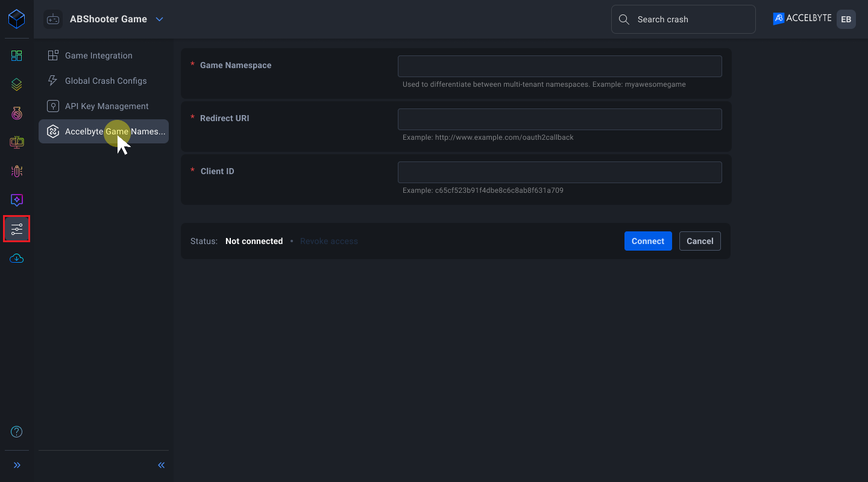This screenshot has width=868, height=482.
Task: Open the pink flask icon in sidebar
Action: (17, 113)
